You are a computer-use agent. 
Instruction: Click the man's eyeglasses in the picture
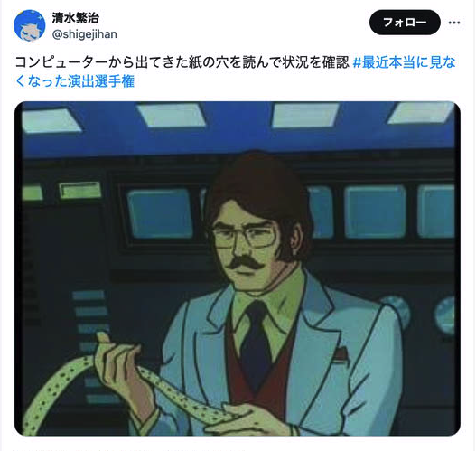(246, 237)
